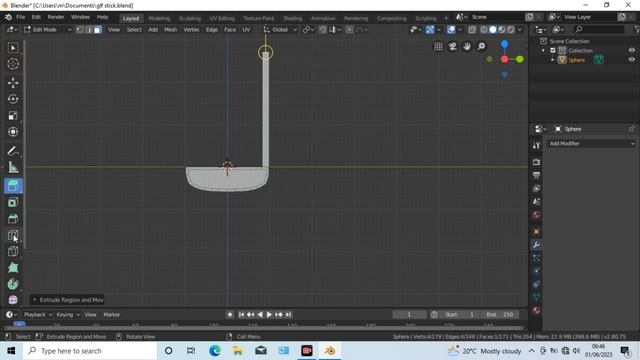This screenshot has width=640, height=360.
Task: Open the Playback dropdown
Action: click(38, 315)
